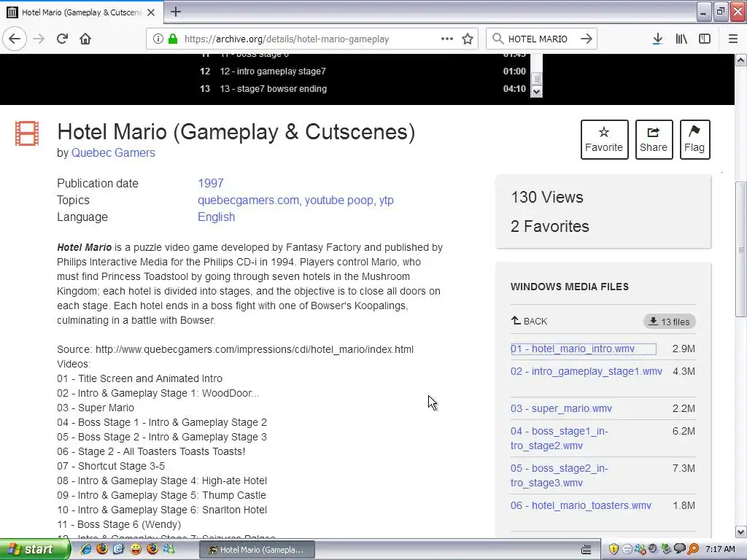Open the English language link
The image size is (747, 560).
[216, 217]
